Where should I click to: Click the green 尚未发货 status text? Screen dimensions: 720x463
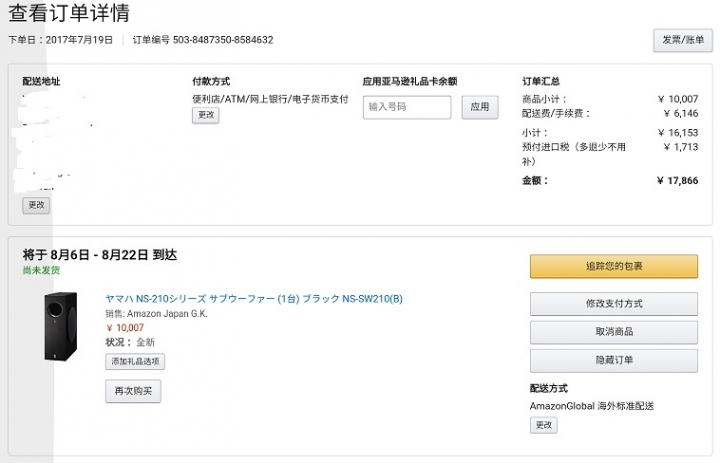pyautogui.click(x=41, y=270)
